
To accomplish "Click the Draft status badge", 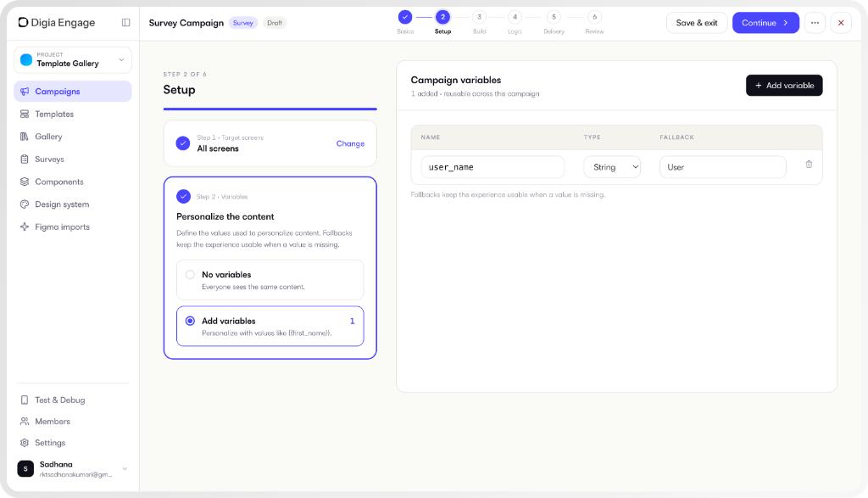I will (275, 23).
